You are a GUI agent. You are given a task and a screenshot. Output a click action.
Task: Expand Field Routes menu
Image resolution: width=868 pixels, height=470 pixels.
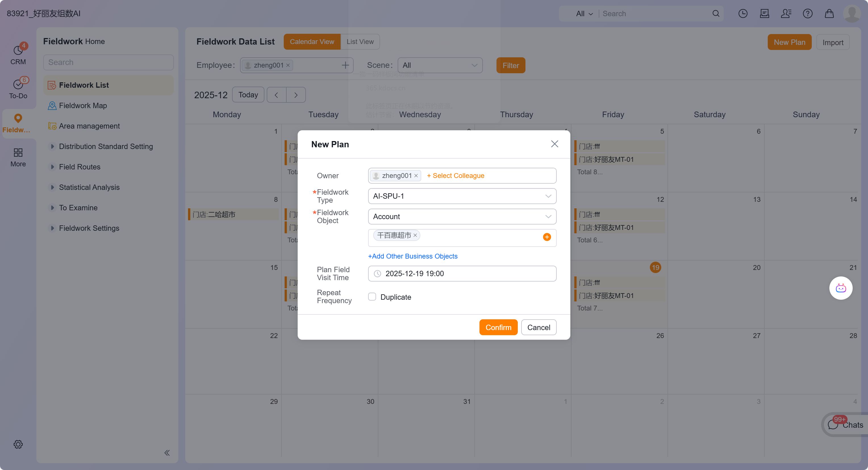(x=52, y=167)
